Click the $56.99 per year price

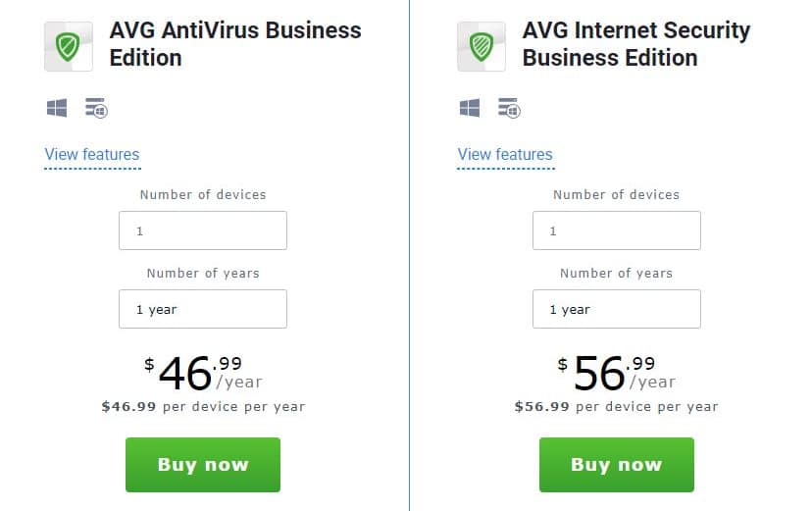[x=616, y=373]
